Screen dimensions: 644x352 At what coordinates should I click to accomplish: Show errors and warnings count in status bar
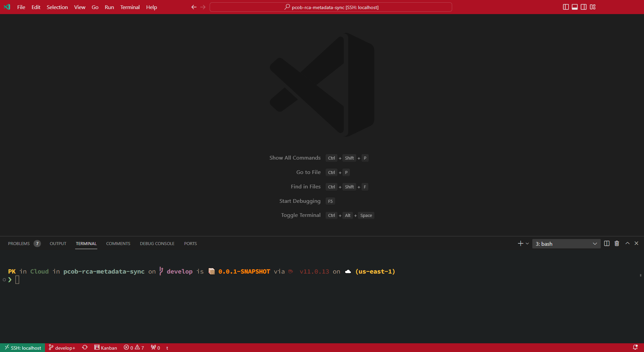(x=134, y=348)
